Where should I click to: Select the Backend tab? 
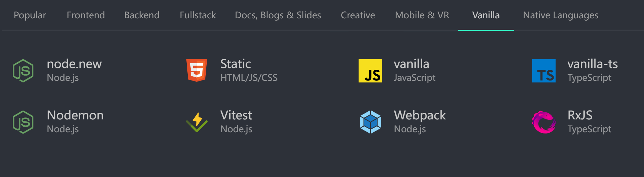(x=142, y=15)
